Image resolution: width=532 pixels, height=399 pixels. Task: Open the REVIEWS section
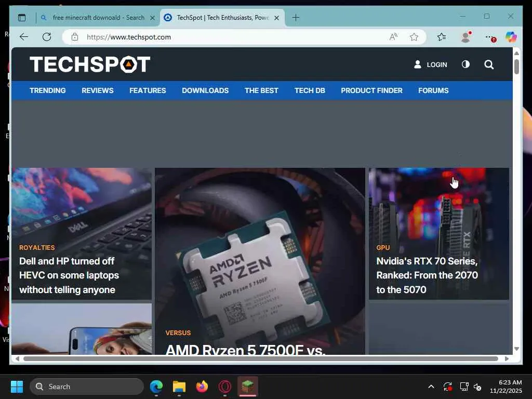(x=97, y=90)
